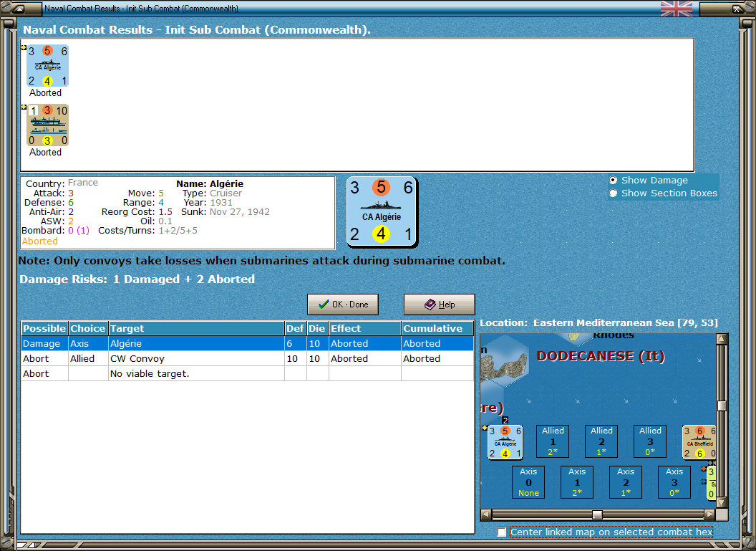Click the Cumulative Aborted cell for Algérie
The image size is (756, 551).
[437, 343]
